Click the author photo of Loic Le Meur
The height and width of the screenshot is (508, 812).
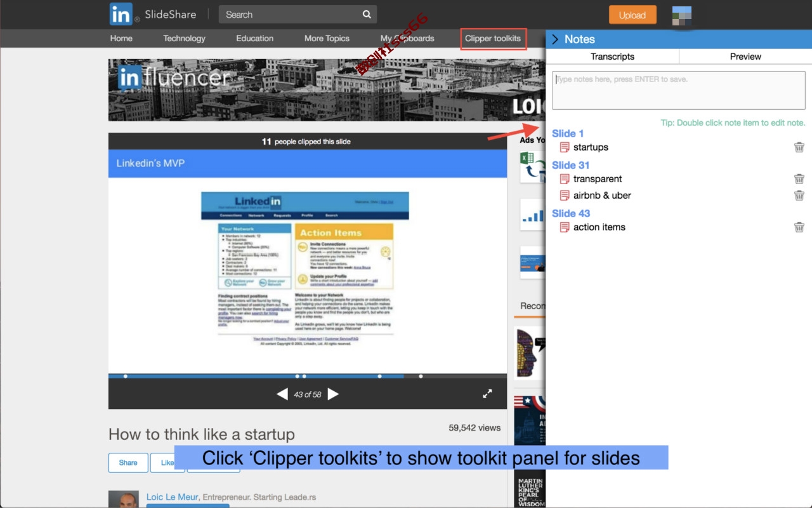tap(124, 499)
